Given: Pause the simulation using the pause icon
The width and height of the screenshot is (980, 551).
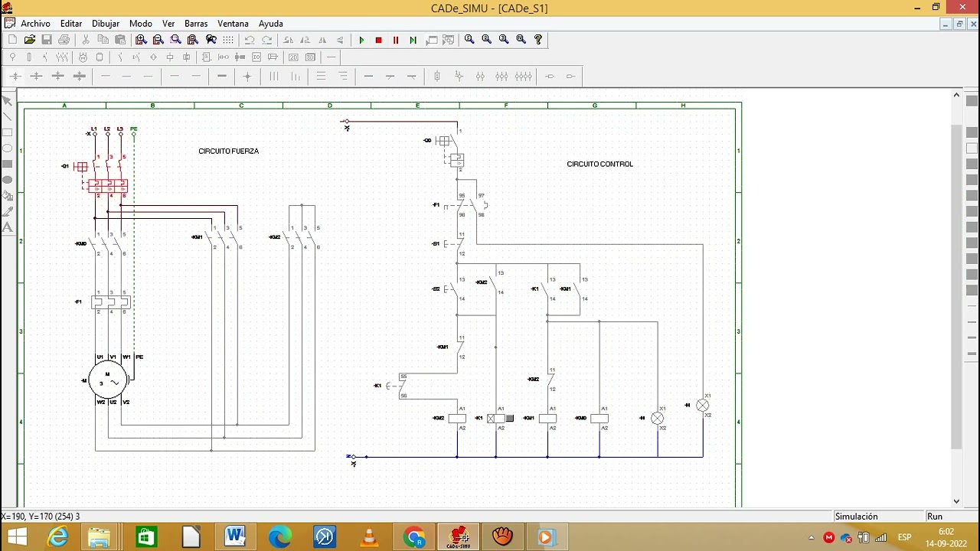Looking at the screenshot, I should coord(396,40).
